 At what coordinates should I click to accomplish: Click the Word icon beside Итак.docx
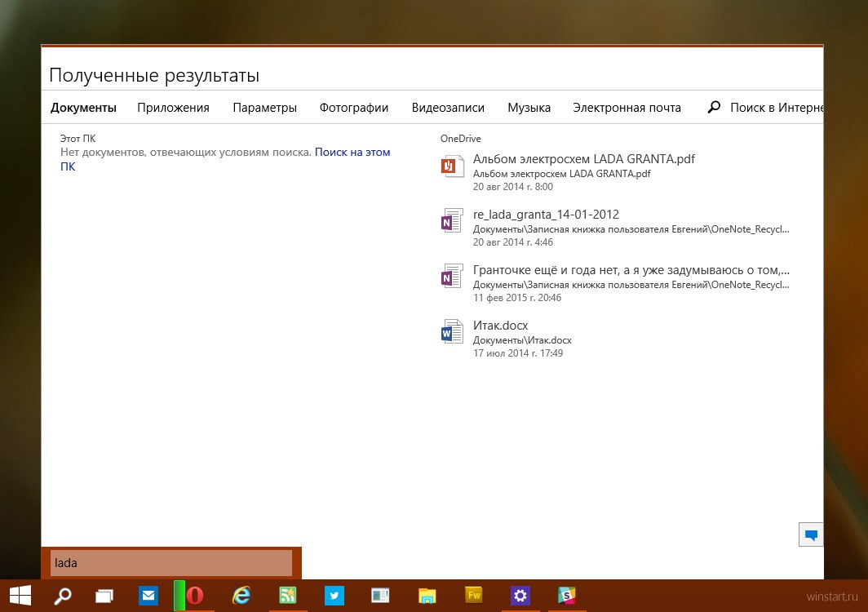tap(452, 332)
